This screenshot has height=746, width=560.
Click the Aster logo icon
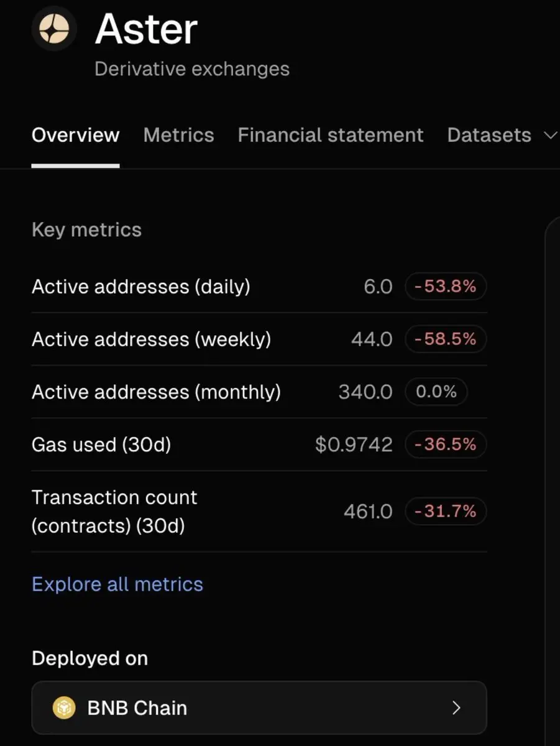tap(54, 28)
